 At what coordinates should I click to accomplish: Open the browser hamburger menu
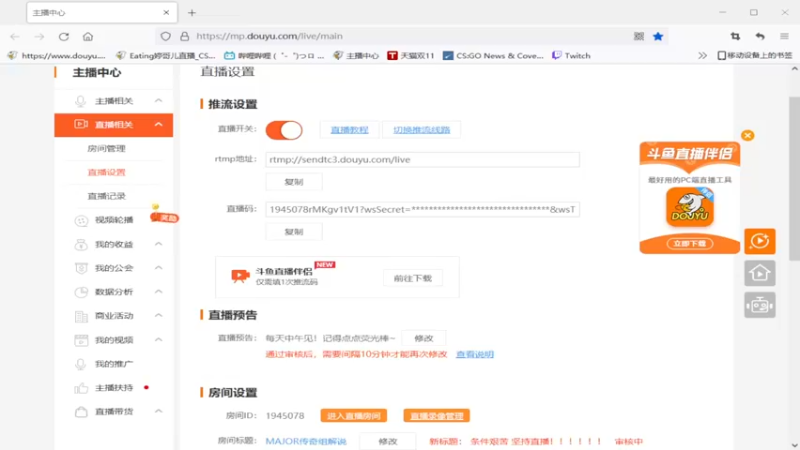tap(785, 36)
